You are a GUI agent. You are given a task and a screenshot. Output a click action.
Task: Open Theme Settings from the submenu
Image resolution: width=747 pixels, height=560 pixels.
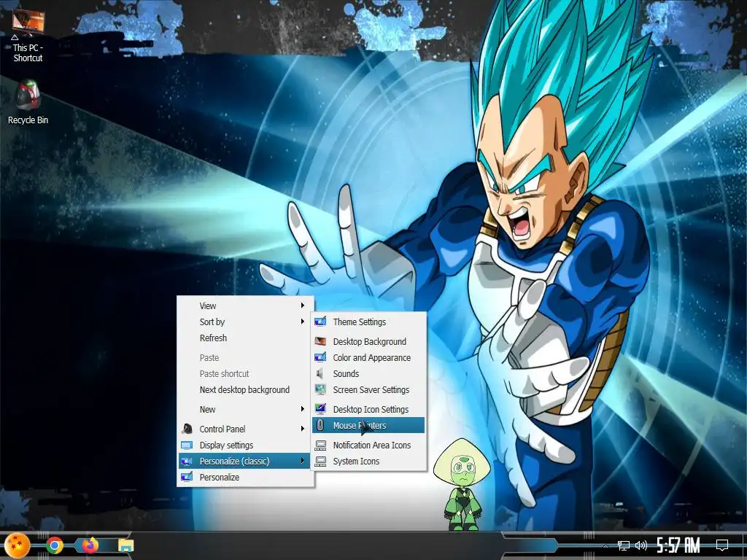click(368, 322)
